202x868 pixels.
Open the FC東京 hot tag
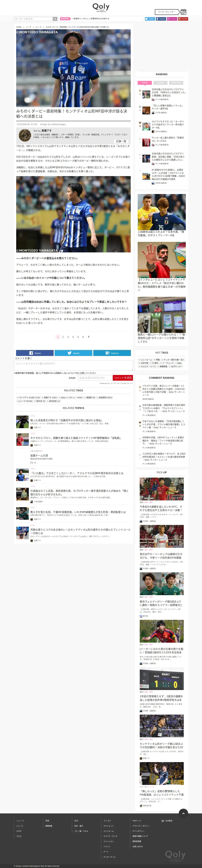point(154,363)
